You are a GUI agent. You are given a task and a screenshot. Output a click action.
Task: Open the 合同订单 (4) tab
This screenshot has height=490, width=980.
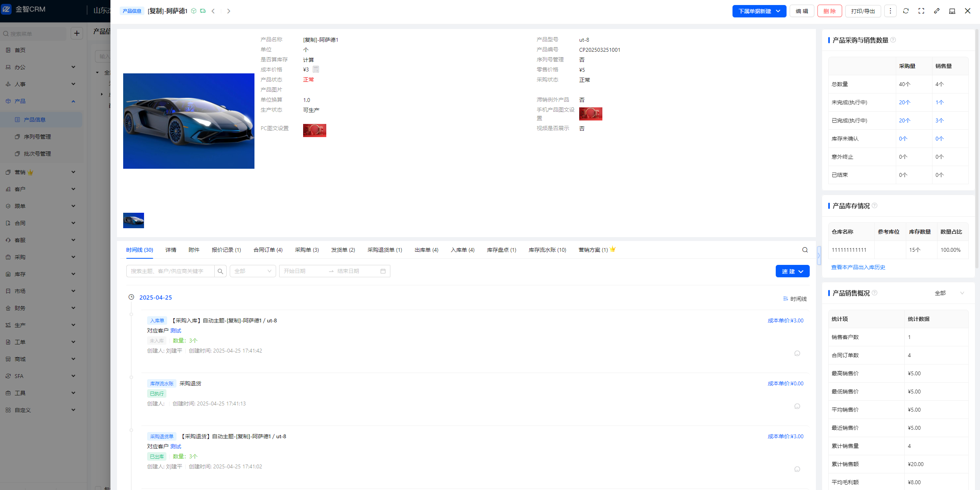268,250
